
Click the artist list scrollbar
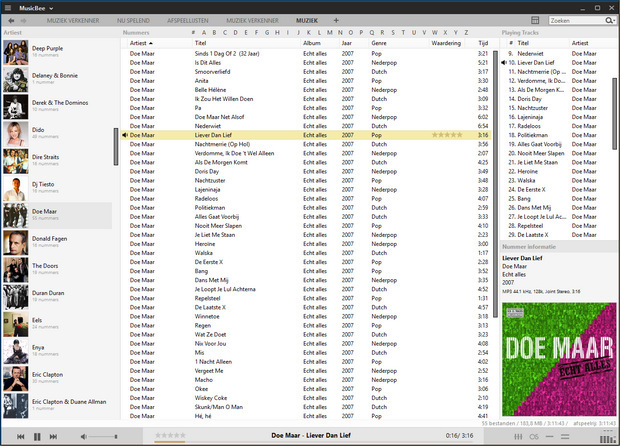pos(116,146)
